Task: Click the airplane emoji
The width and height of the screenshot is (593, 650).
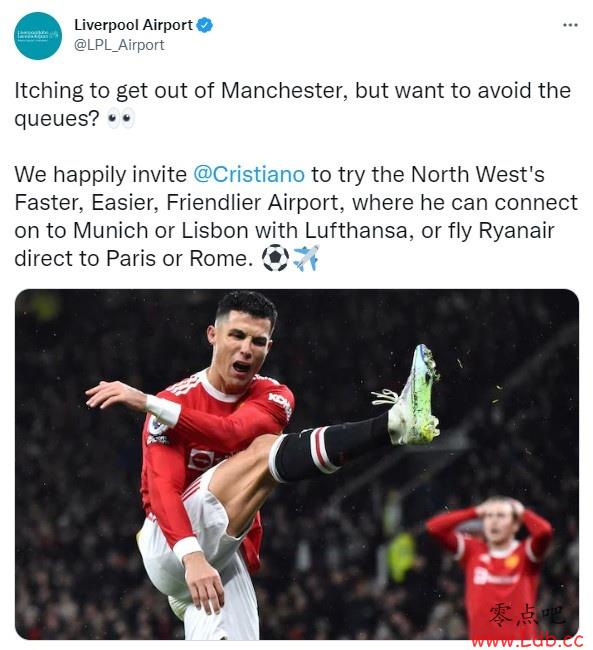Action: (x=306, y=258)
